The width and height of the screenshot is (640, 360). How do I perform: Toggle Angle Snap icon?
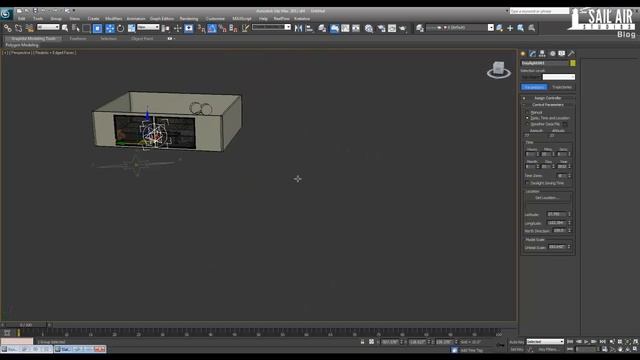[212, 28]
